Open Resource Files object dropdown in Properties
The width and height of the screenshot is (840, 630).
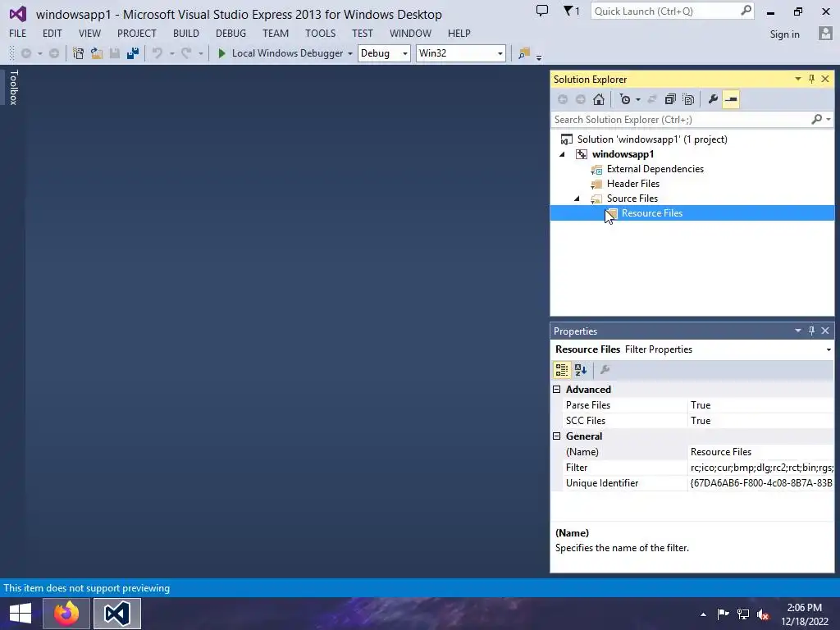[829, 349]
